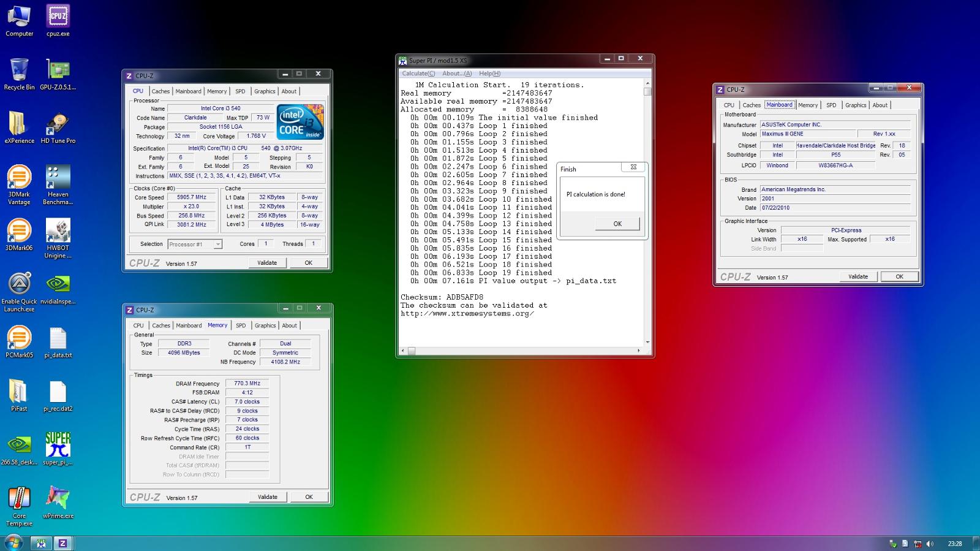The image size is (980, 551).
Task: Click OK in the Finish dialog
Action: coord(617,224)
